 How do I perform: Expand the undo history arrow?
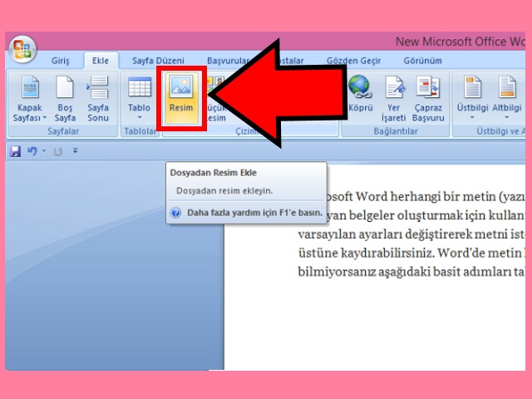pyautogui.click(x=44, y=151)
